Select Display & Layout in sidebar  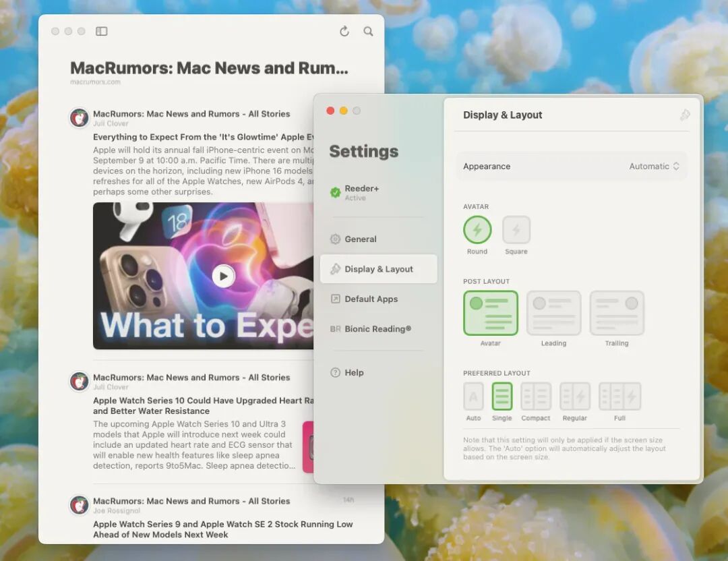(378, 269)
